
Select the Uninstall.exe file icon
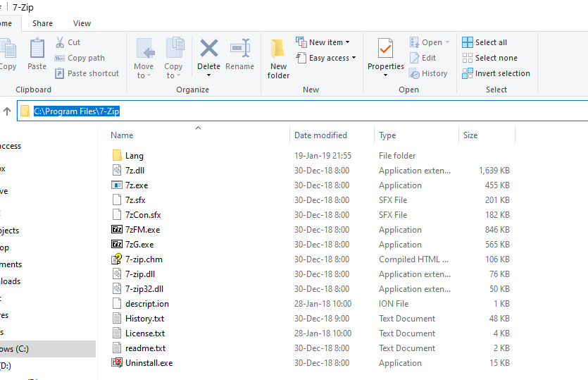(x=117, y=362)
